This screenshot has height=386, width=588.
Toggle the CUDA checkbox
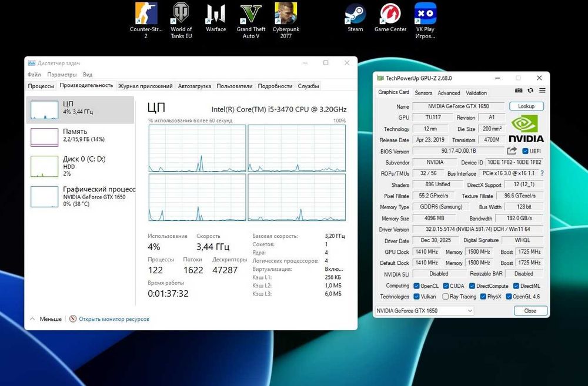click(446, 286)
